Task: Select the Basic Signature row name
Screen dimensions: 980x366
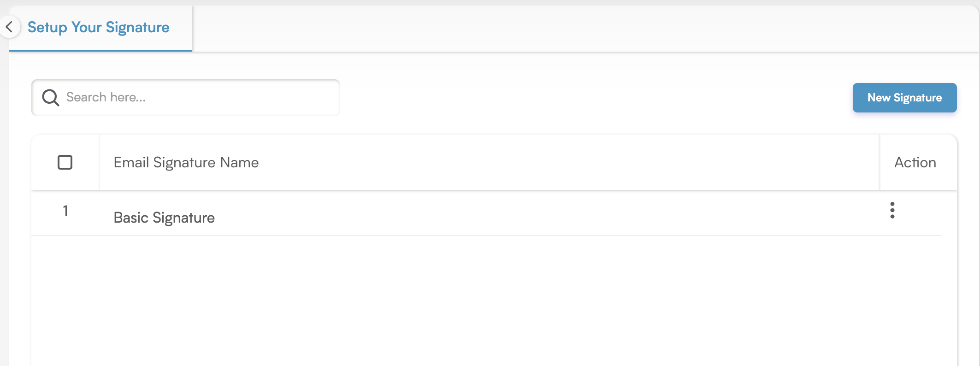Action: tap(164, 218)
